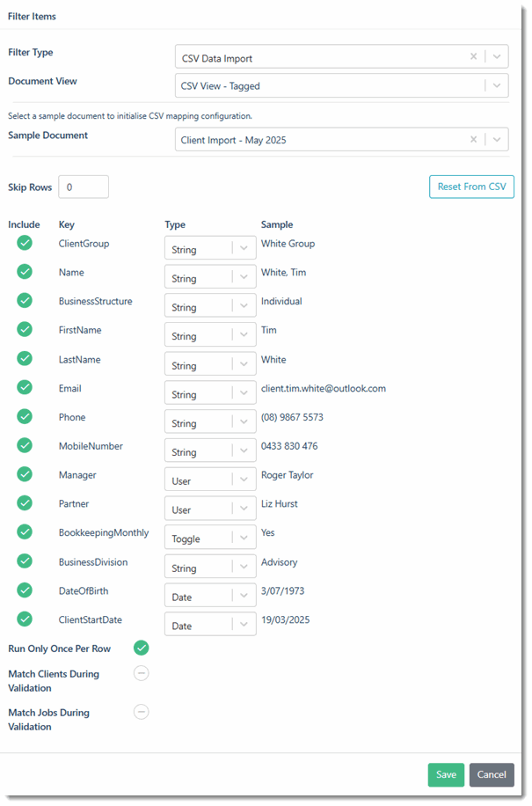
Task: Click the sample value White Group
Action: click(x=288, y=244)
